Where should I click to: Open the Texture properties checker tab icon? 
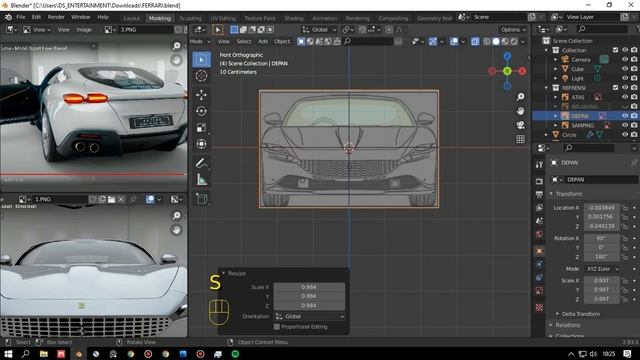[539, 307]
